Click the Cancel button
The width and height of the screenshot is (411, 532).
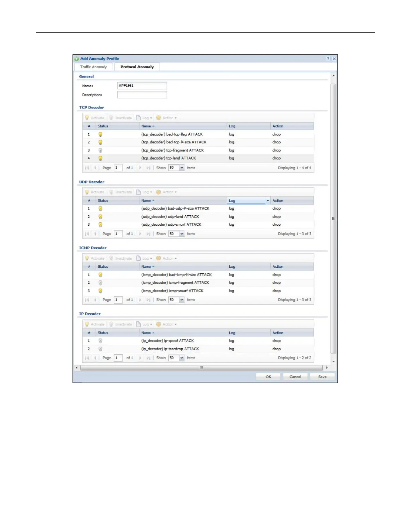(x=295, y=377)
